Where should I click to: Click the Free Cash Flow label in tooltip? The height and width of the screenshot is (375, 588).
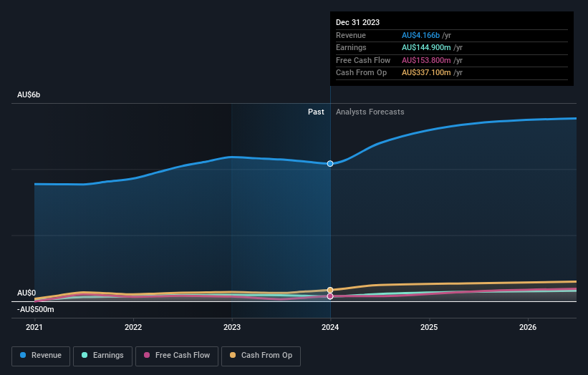click(363, 60)
